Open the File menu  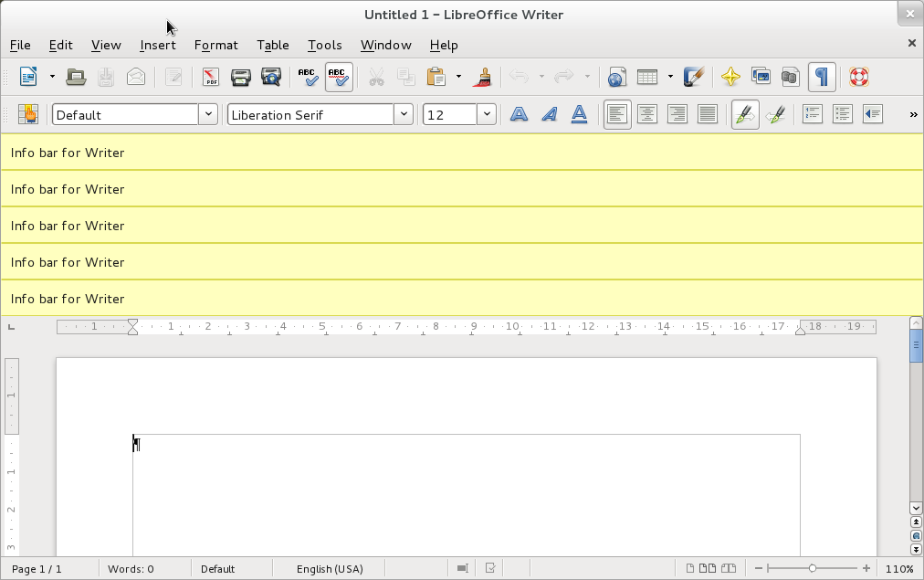point(20,45)
